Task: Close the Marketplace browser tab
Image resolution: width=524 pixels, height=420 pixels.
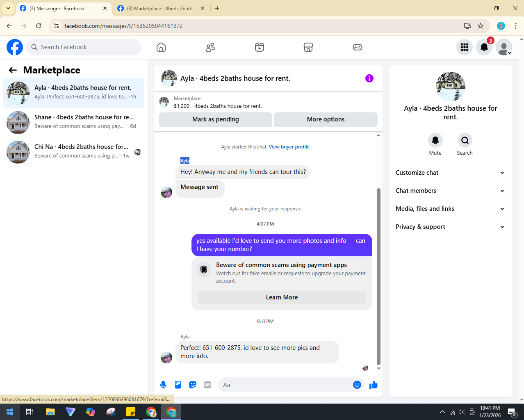Action: [203, 8]
